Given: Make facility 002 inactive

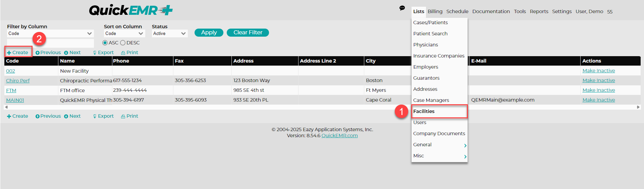Looking at the screenshot, I should pyautogui.click(x=599, y=71).
